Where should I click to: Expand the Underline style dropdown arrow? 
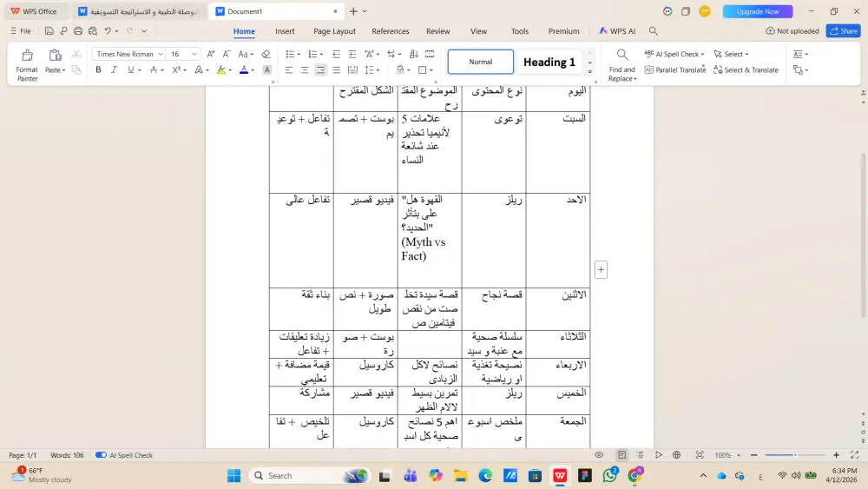point(140,69)
